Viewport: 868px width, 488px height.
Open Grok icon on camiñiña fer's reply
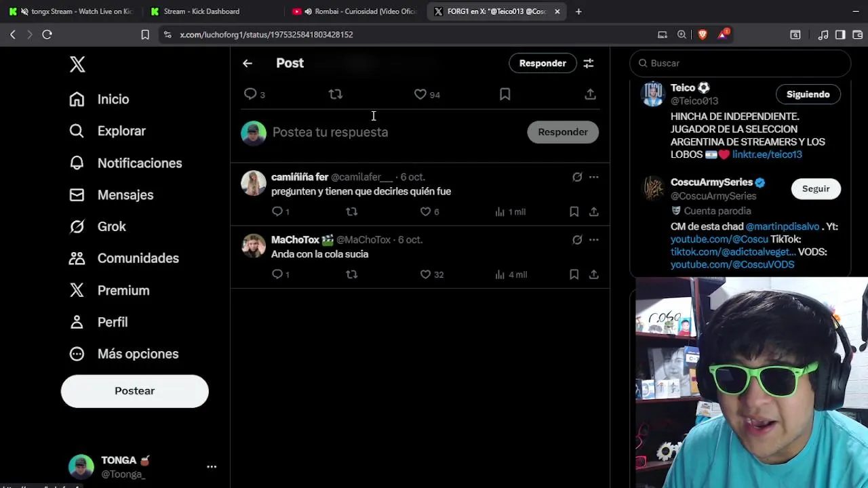(x=577, y=177)
